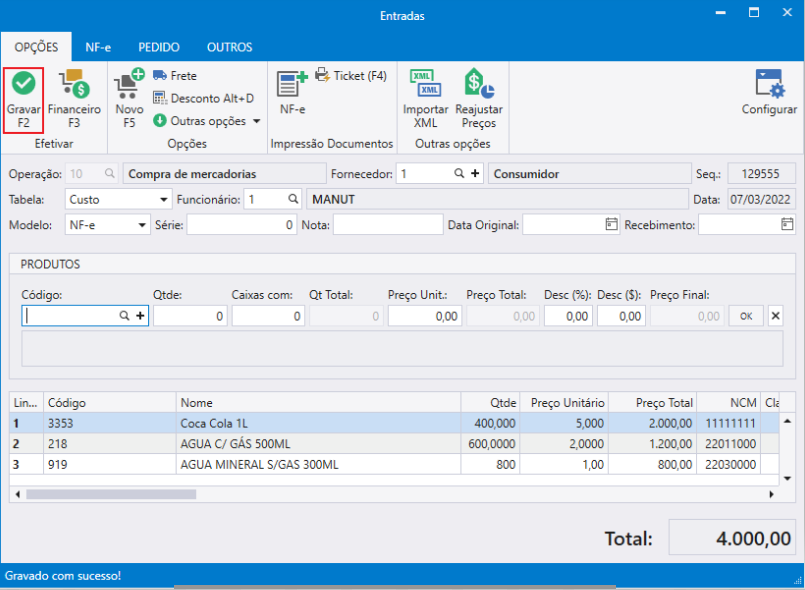Click grid scroll down arrow
This screenshot has width=805, height=590.
pos(787,479)
